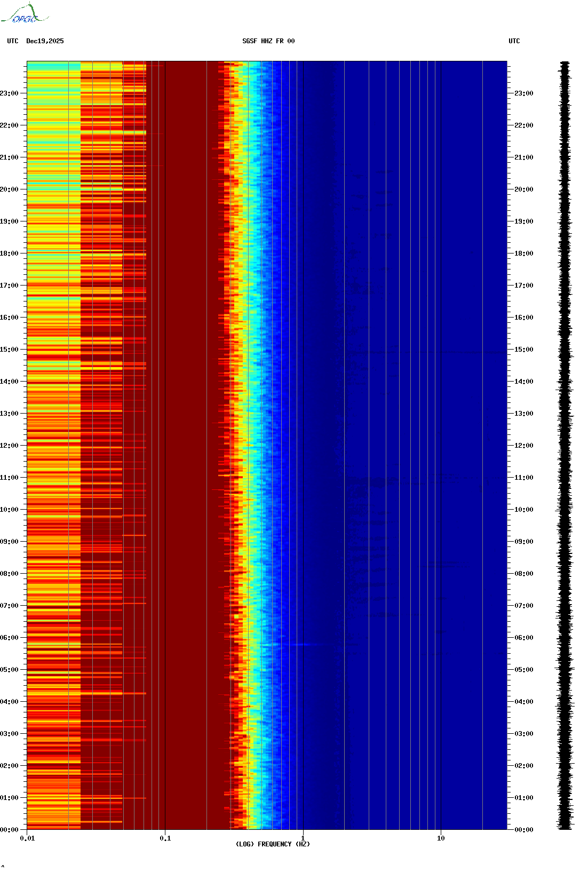Click the left 19:00 time label

[9, 221]
